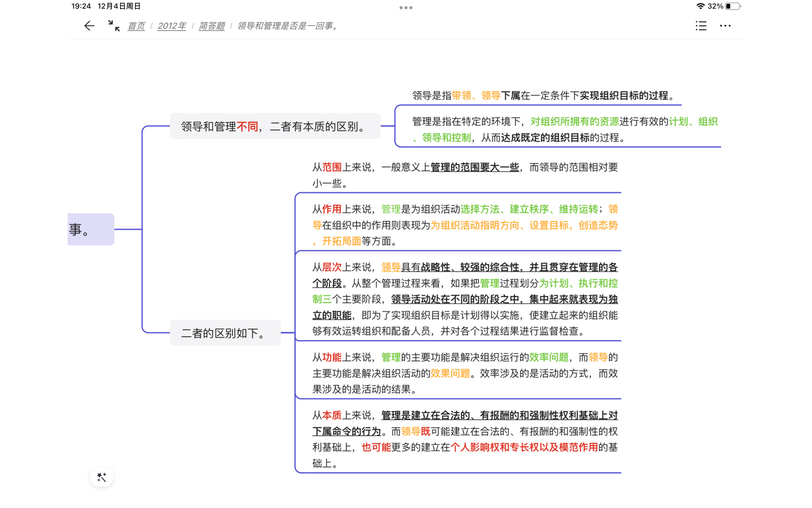Tap the back arrow icon
Screen dimensions: 812x508
[89, 26]
